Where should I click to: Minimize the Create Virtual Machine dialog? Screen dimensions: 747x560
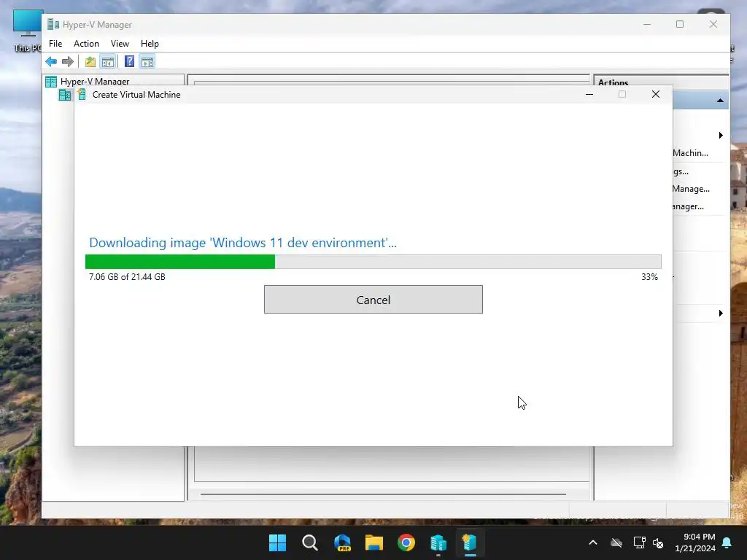(589, 94)
